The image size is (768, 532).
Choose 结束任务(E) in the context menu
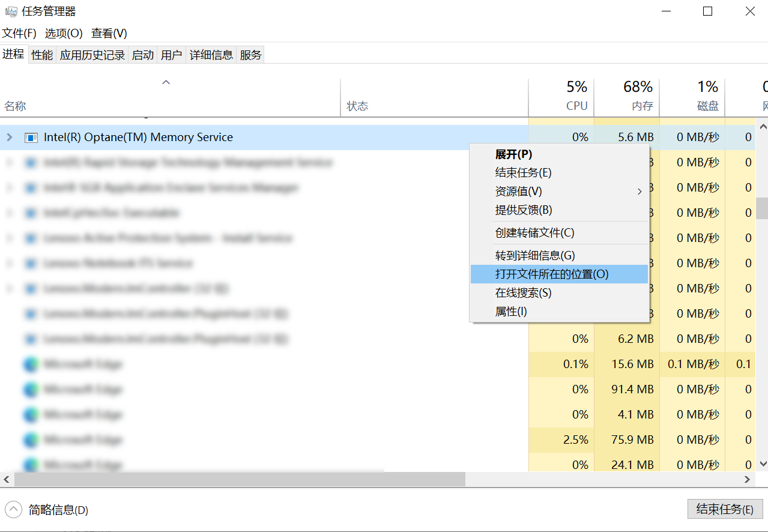559,173
